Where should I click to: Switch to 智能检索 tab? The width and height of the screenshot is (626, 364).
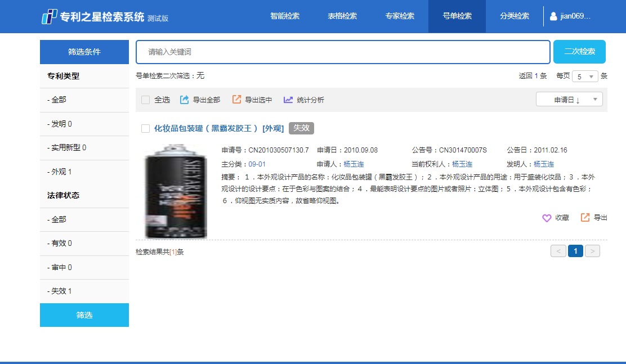(285, 16)
